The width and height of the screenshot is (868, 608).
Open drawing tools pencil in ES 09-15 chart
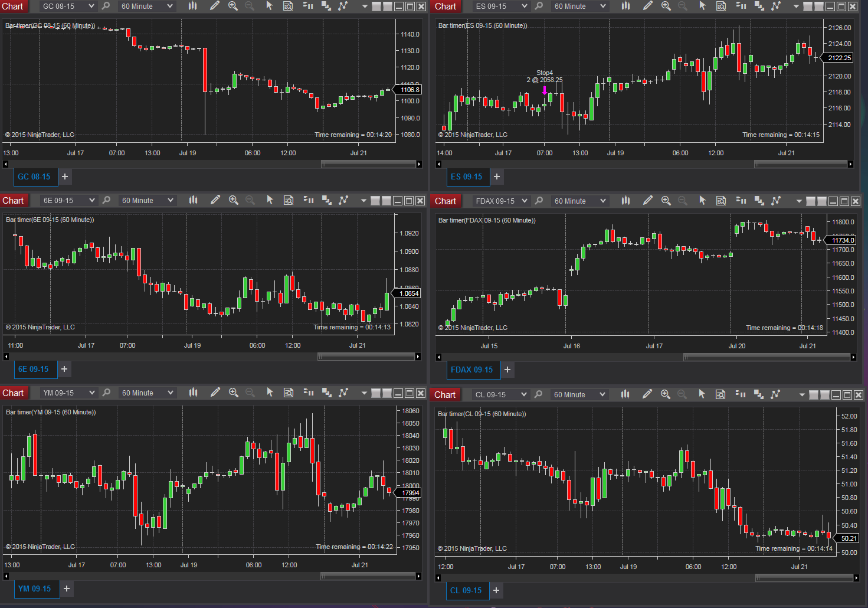click(648, 6)
